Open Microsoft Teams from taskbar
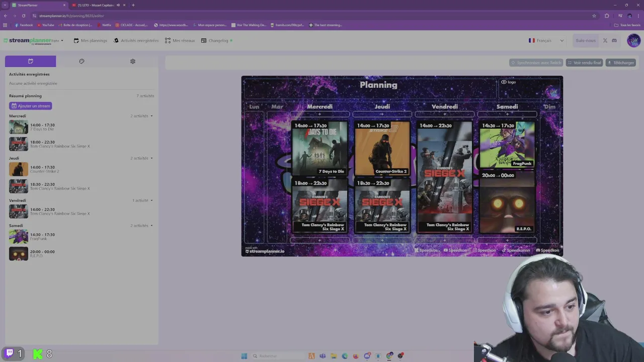Viewport: 644px width, 362px height. (323, 356)
